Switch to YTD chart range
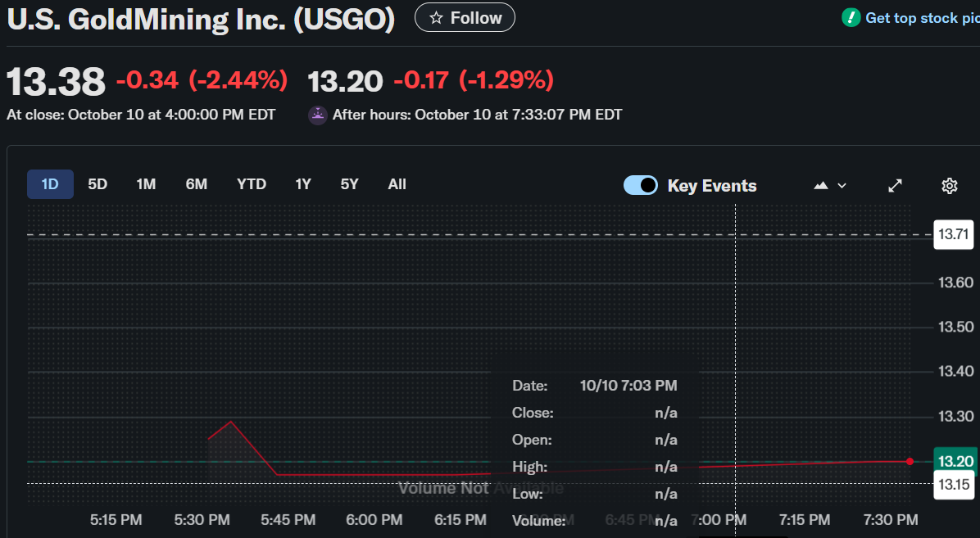 [252, 184]
